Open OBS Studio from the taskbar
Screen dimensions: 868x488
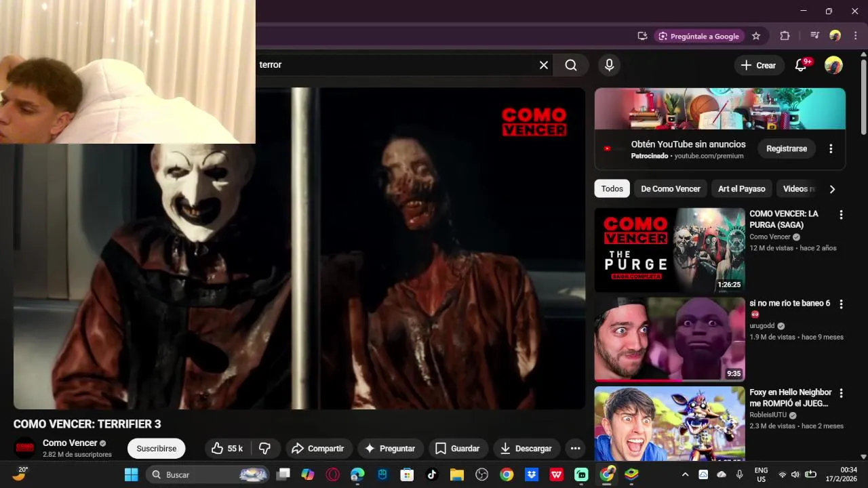(x=482, y=474)
